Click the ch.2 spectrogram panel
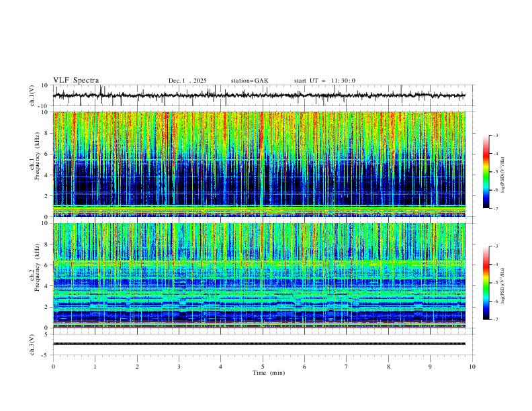The image size is (532, 411). tap(259, 275)
